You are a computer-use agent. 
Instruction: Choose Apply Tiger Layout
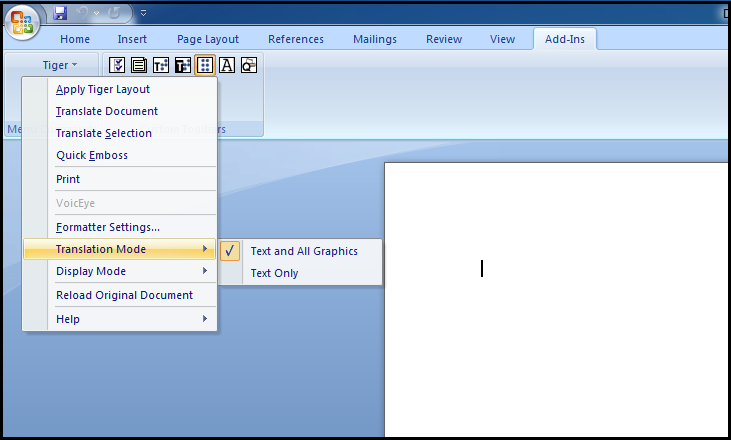tap(103, 89)
